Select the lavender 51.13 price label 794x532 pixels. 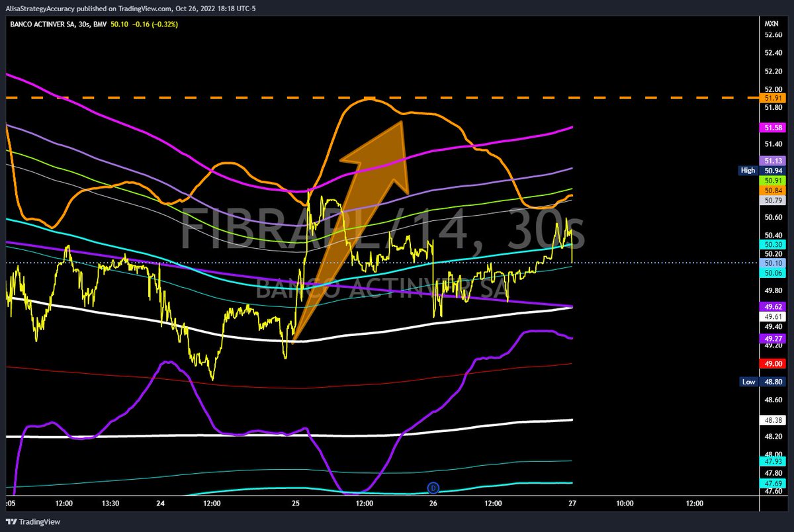point(773,161)
